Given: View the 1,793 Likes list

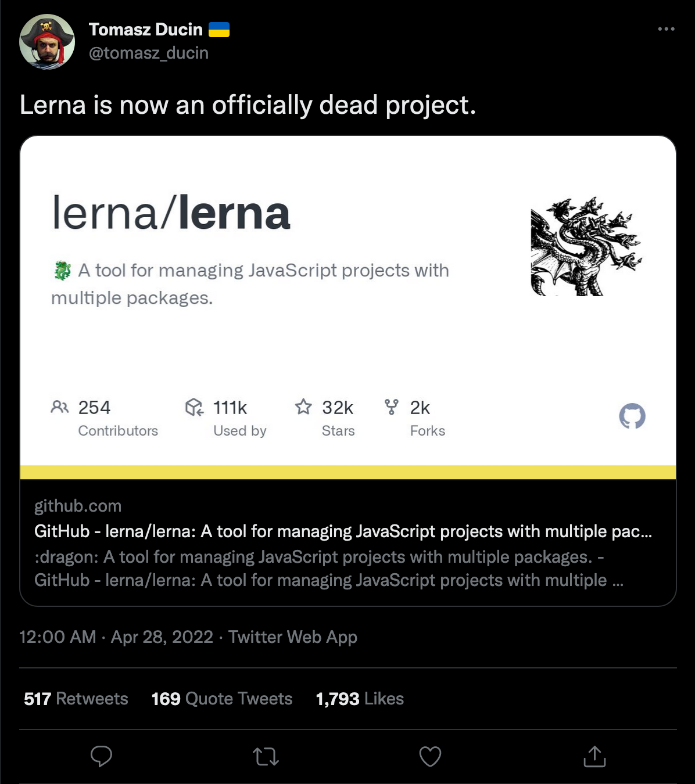Looking at the screenshot, I should 360,699.
